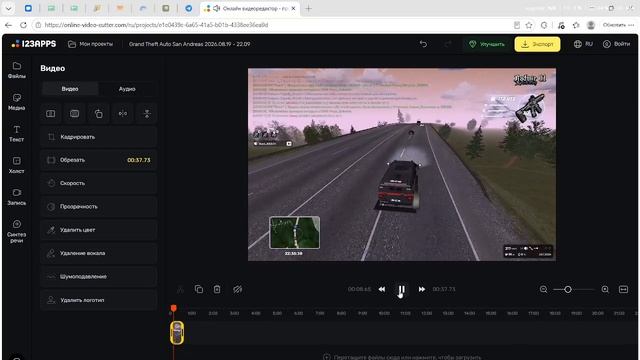Open the Кадрировать option

click(99, 137)
